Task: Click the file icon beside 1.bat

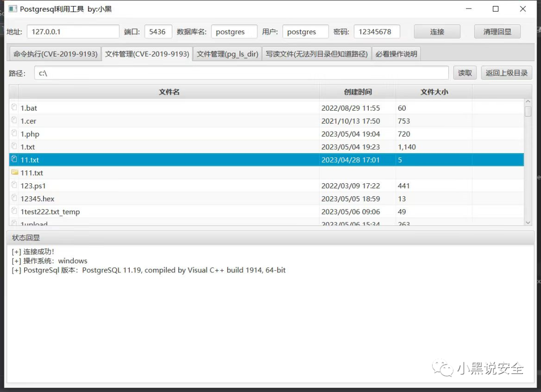Action: click(x=14, y=107)
